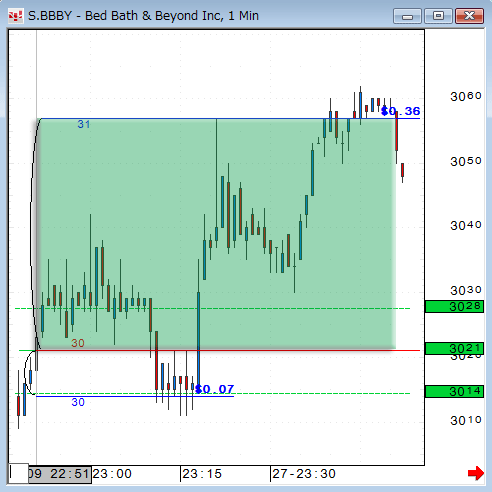Select the 3014 green price marker
Image resolution: width=492 pixels, height=492 pixels.
454,391
